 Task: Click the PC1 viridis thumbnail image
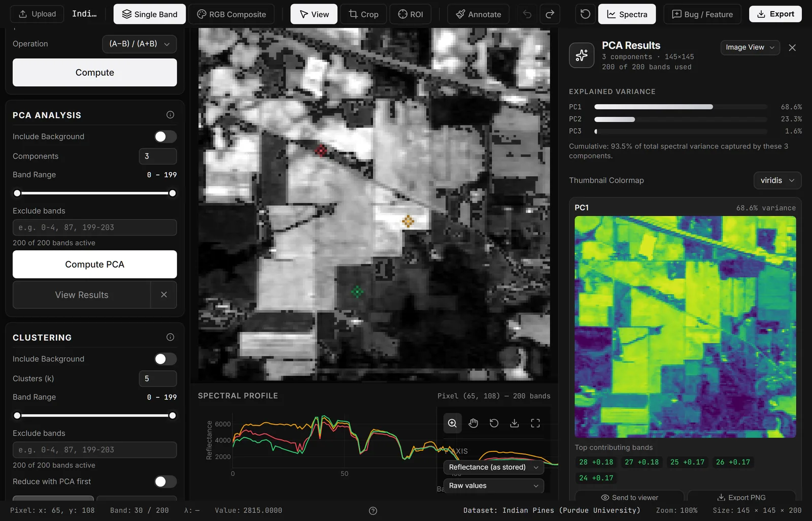[685, 327]
